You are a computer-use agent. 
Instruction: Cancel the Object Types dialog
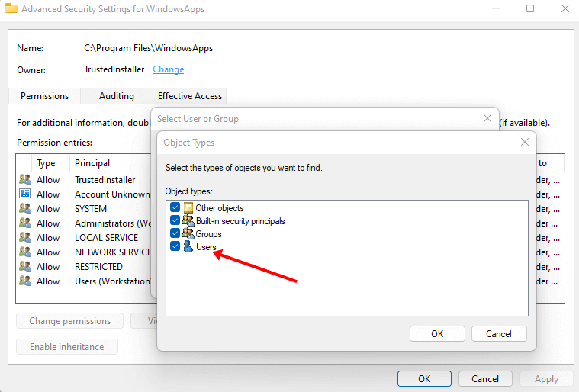(499, 334)
